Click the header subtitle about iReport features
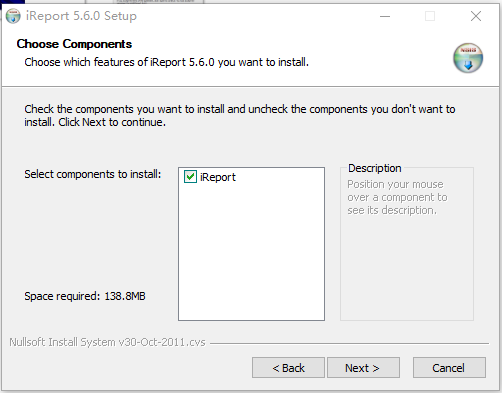 coord(166,62)
